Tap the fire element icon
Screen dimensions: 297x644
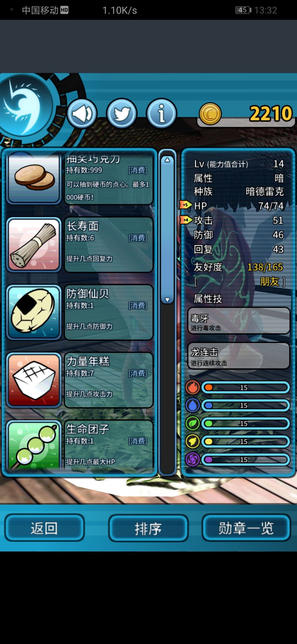point(193,388)
